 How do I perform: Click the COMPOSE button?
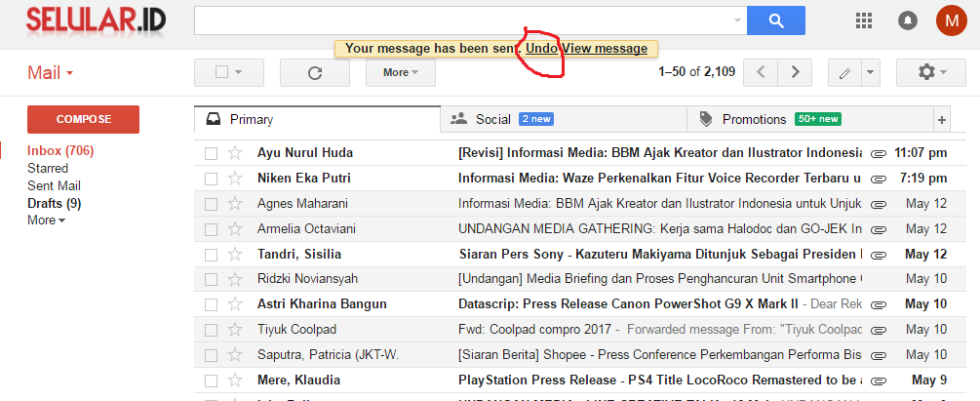(83, 119)
